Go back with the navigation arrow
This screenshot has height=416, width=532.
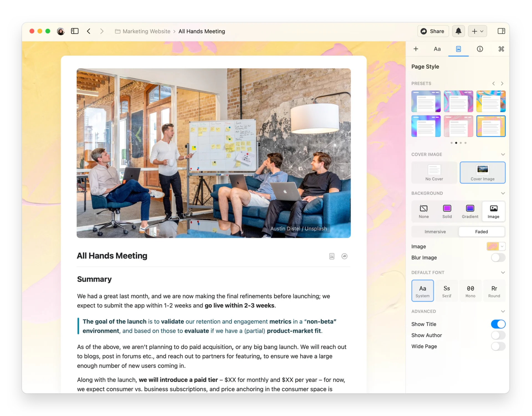click(89, 31)
